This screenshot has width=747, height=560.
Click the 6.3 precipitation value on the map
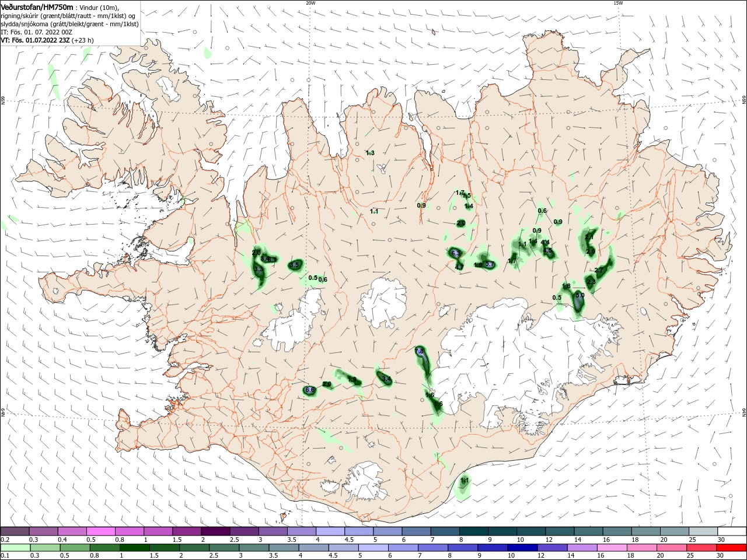[456, 253]
